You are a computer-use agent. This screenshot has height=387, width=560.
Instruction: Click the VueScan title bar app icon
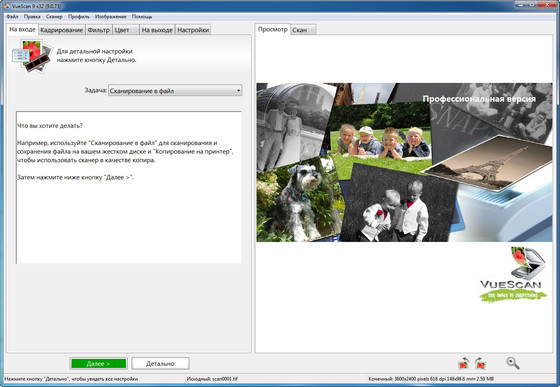click(x=6, y=6)
